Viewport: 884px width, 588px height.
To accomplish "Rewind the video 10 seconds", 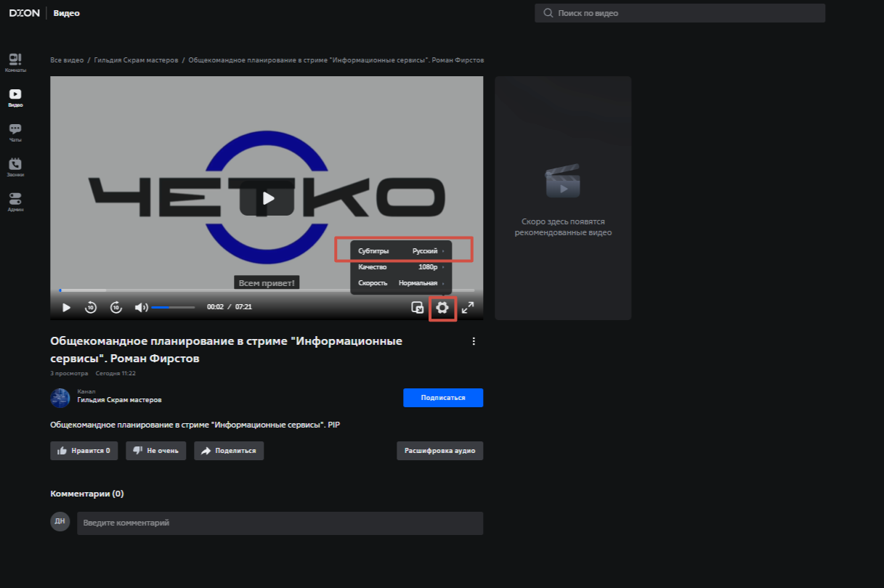I will (x=90, y=308).
